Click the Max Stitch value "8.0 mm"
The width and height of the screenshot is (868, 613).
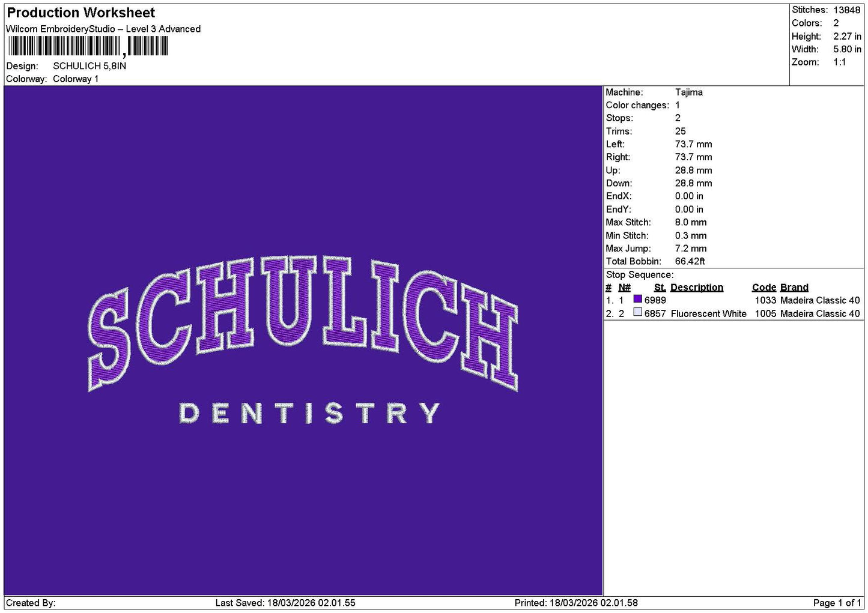[691, 223]
